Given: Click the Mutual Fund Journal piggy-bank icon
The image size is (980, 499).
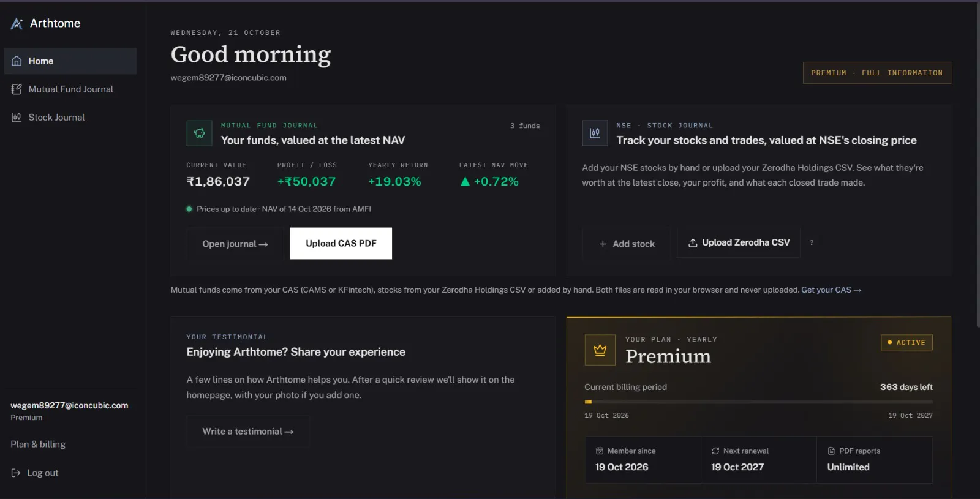Looking at the screenshot, I should (200, 133).
